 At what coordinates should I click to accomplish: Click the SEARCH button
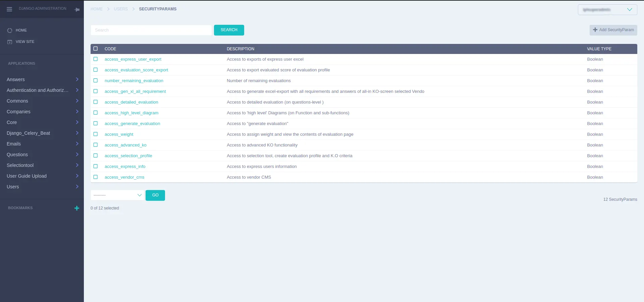[x=229, y=30]
